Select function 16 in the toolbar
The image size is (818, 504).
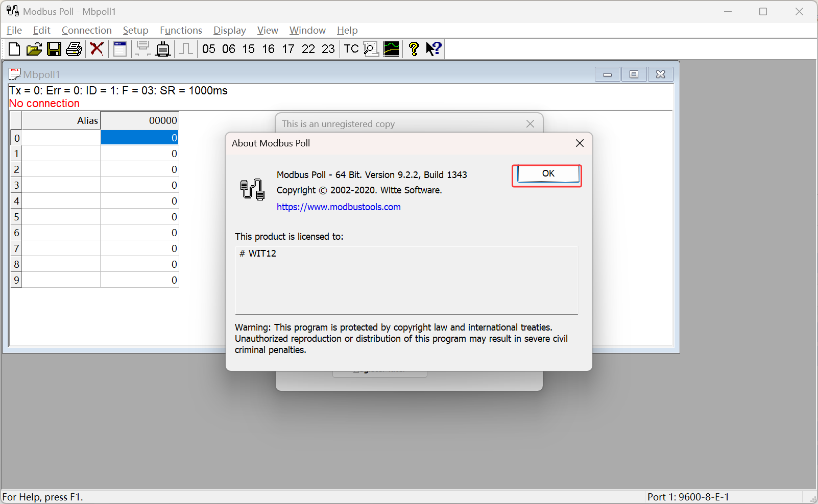[269, 49]
